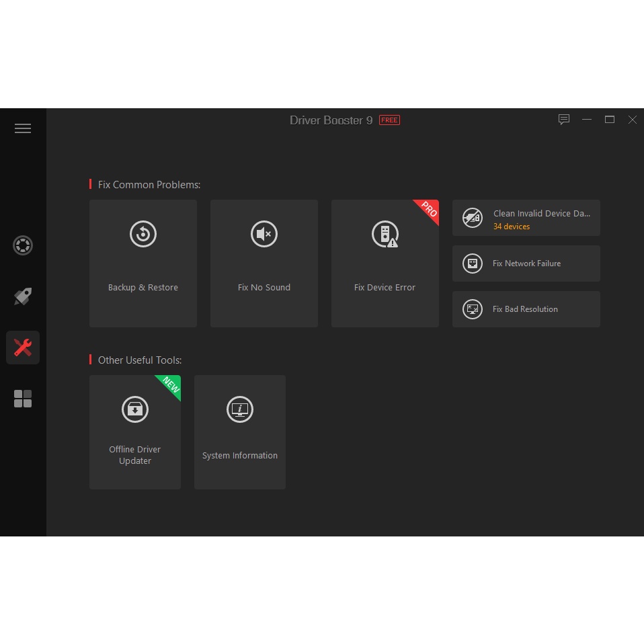Click the Other Useful Tools heading
The width and height of the screenshot is (644, 644).
[140, 360]
